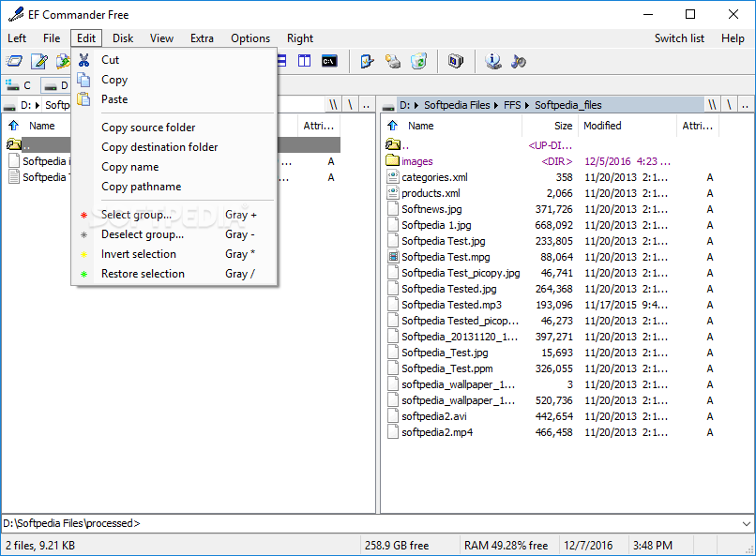The height and width of the screenshot is (556, 756).
Task: Choose Cut from the Edit menu
Action: [x=174, y=60]
